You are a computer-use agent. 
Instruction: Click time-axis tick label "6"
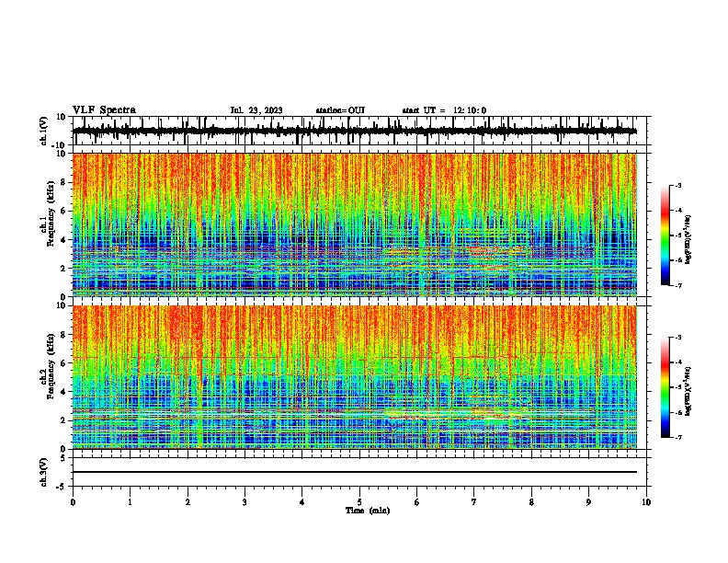(x=417, y=502)
